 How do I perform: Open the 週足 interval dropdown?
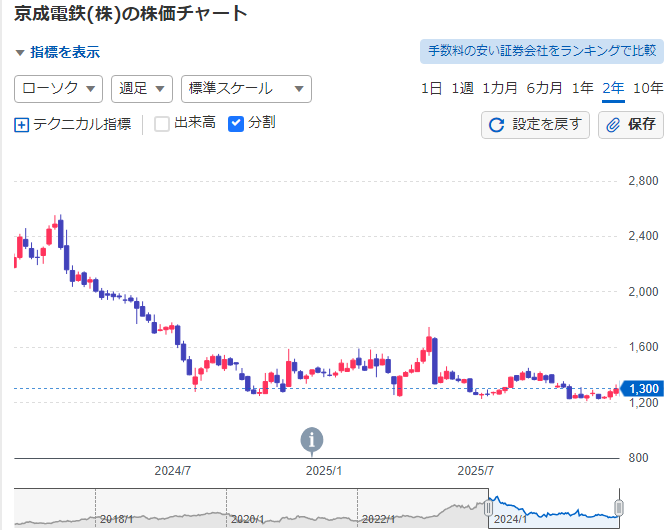coord(142,89)
